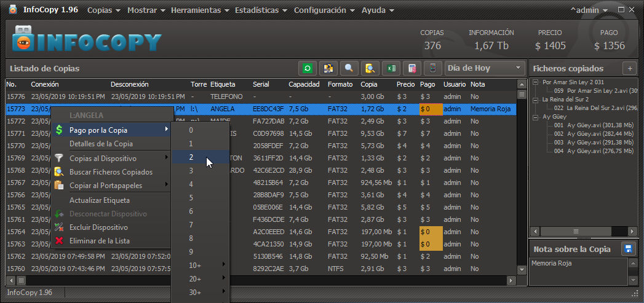Set payment value to 9
644x303 pixels.
201,251
